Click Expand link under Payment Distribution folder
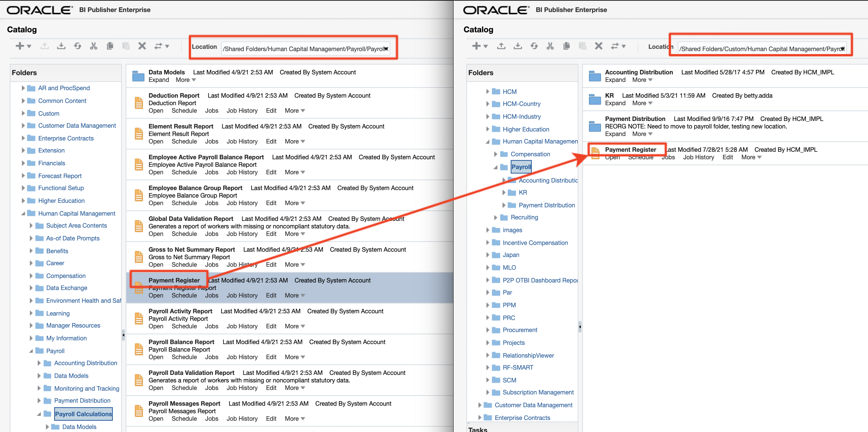Image resolution: width=868 pixels, height=432 pixels. coord(615,134)
